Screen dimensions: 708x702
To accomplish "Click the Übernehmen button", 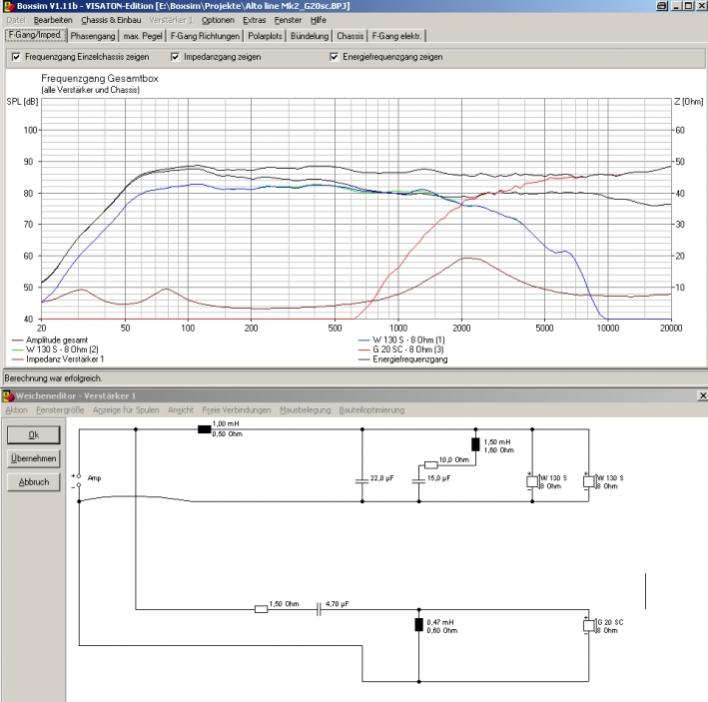I will (x=33, y=458).
